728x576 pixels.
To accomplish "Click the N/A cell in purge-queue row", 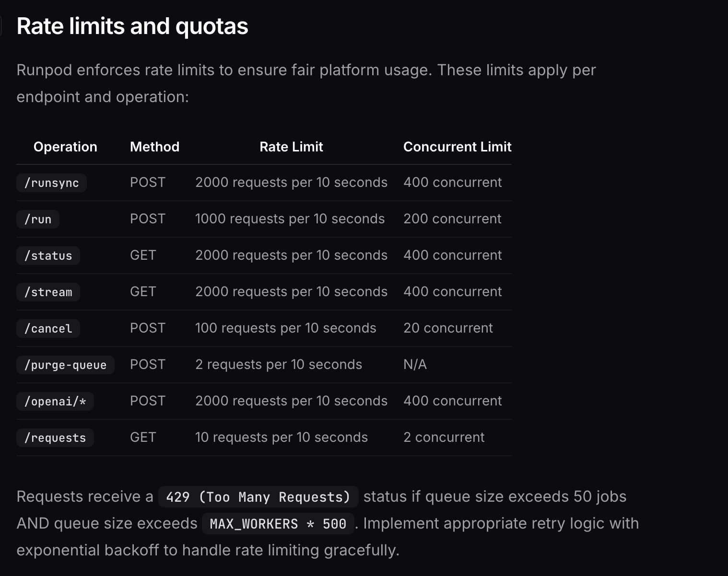I will pos(415,365).
